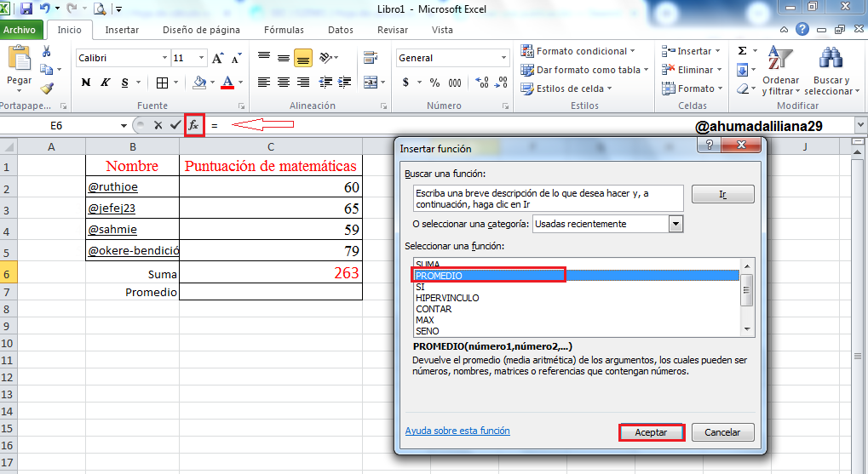Screen dimensions: 868x474
Task: Apply percent style format
Action: tap(434, 83)
